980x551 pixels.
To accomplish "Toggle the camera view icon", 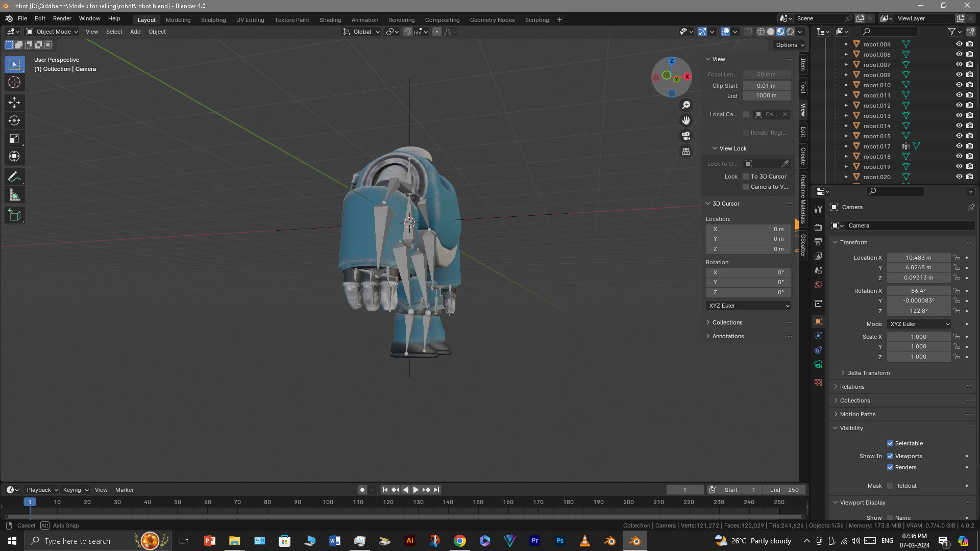I will 686,136.
